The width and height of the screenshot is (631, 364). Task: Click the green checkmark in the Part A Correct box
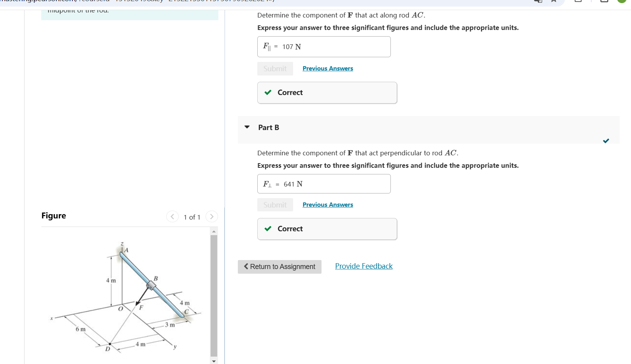(267, 92)
